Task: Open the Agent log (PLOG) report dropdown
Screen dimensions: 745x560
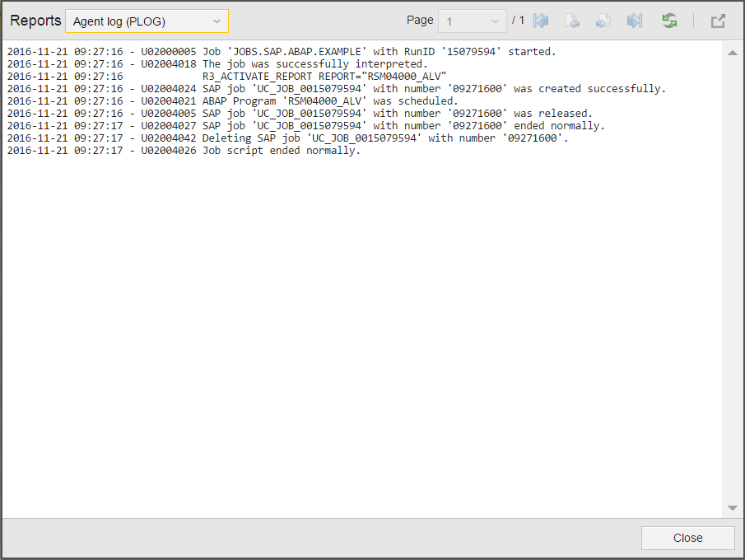Action: click(x=147, y=21)
